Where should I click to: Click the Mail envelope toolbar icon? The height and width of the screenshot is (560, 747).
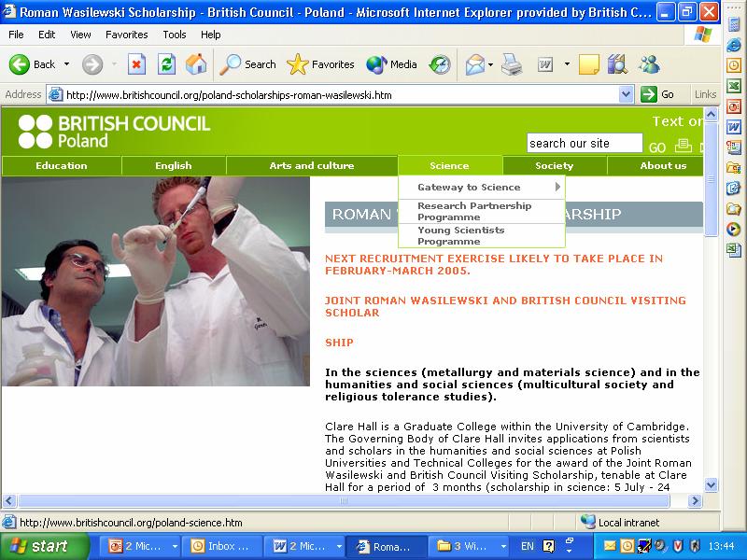tap(475, 64)
